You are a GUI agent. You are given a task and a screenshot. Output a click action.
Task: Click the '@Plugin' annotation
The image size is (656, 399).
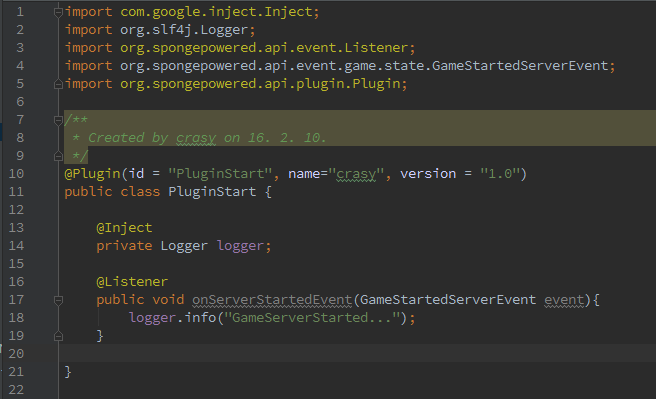92,174
